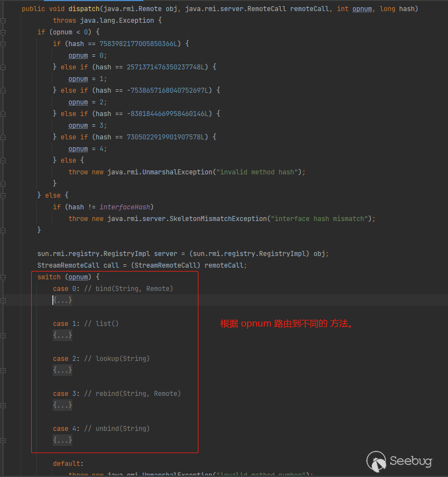Click the '// list()' comment
The width and height of the screenshot is (448, 477).
click(x=101, y=324)
